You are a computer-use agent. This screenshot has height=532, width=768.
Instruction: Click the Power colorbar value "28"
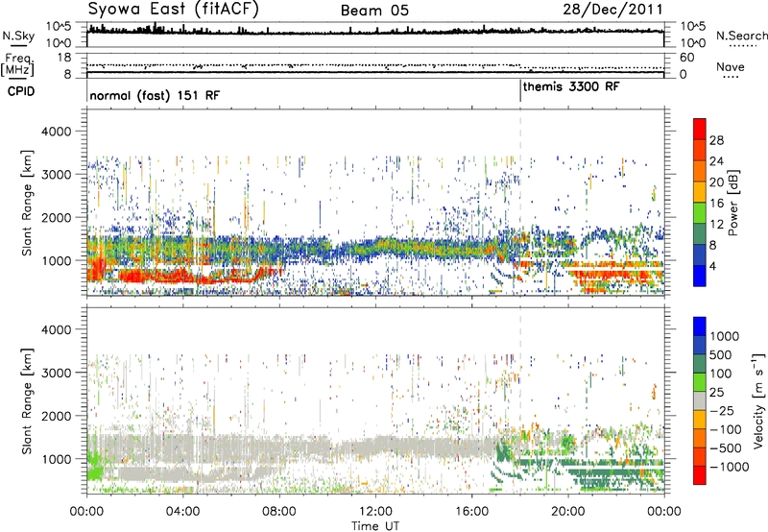point(716,140)
